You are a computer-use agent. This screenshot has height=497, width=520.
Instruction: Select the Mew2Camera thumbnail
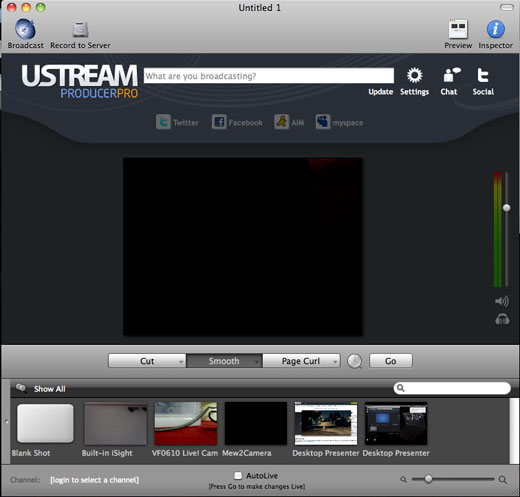pyautogui.click(x=256, y=423)
